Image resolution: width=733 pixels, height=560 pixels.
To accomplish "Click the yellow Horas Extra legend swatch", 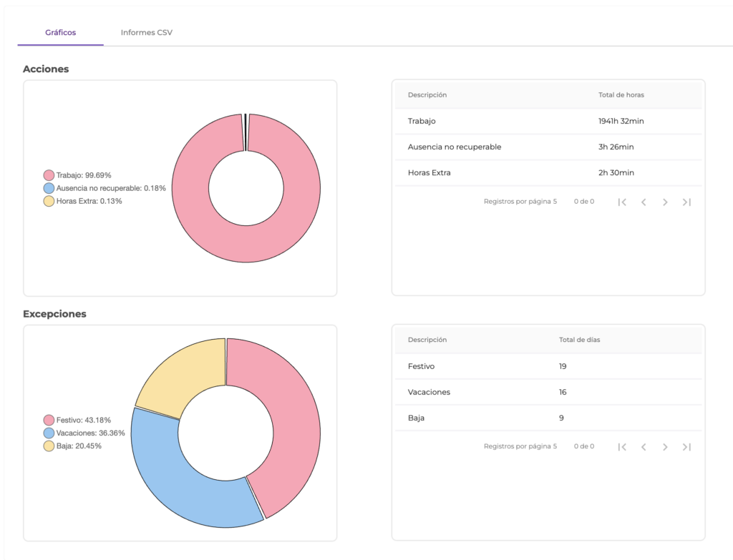I will [x=49, y=201].
